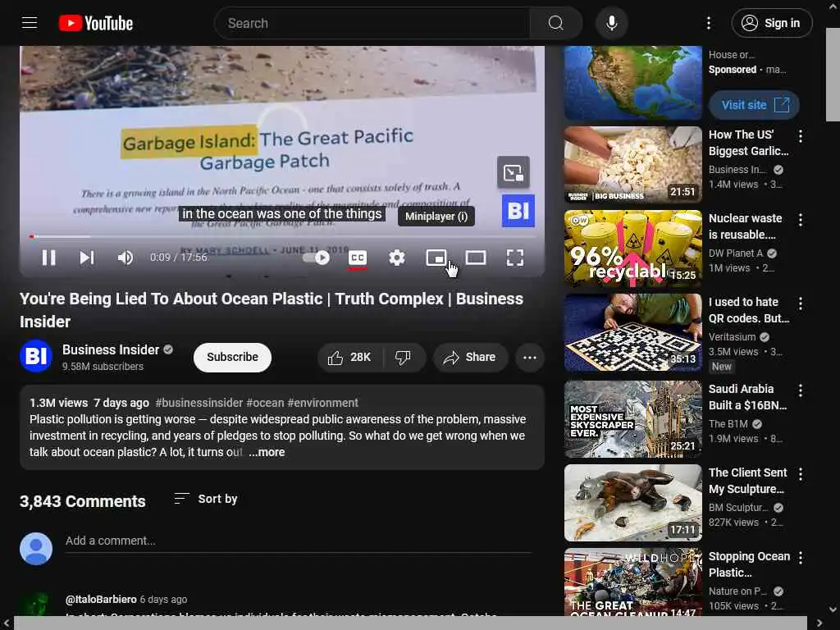Open the hamburger guide menu
840x630 pixels.
point(30,23)
